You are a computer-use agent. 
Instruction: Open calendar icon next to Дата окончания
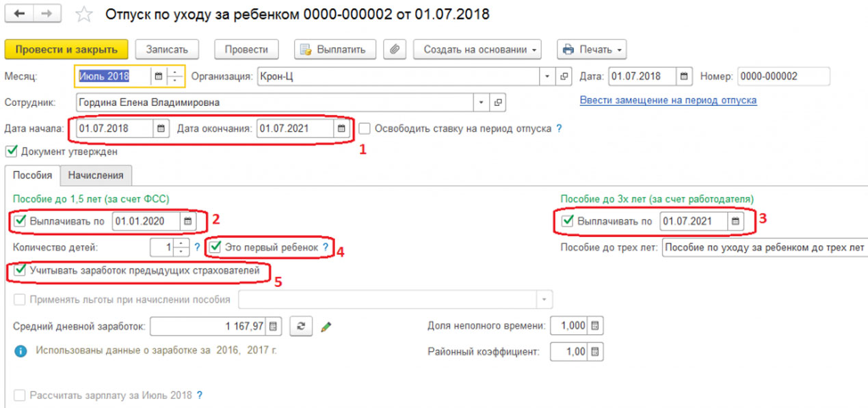tap(341, 129)
